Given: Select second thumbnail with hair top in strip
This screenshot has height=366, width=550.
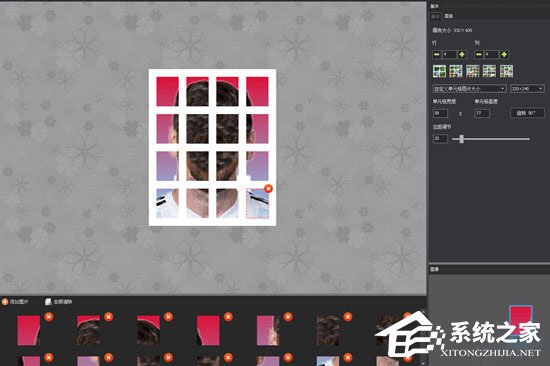Looking at the screenshot, I should tap(88, 331).
